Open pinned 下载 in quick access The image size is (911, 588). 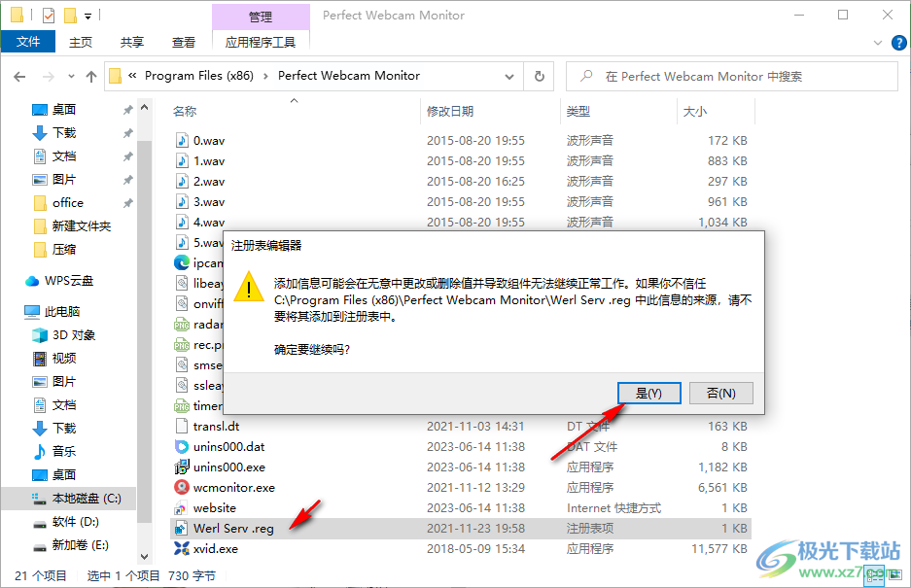coord(64,132)
